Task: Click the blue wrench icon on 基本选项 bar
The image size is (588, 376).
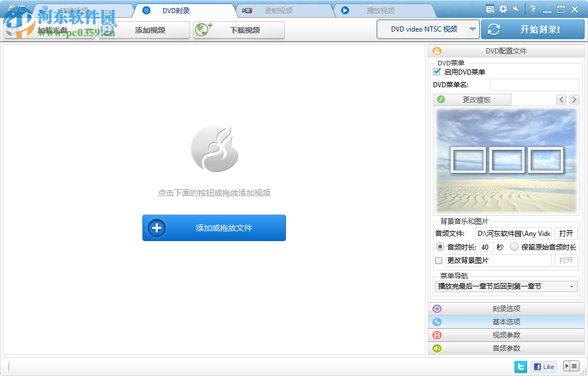Action: coord(437,321)
